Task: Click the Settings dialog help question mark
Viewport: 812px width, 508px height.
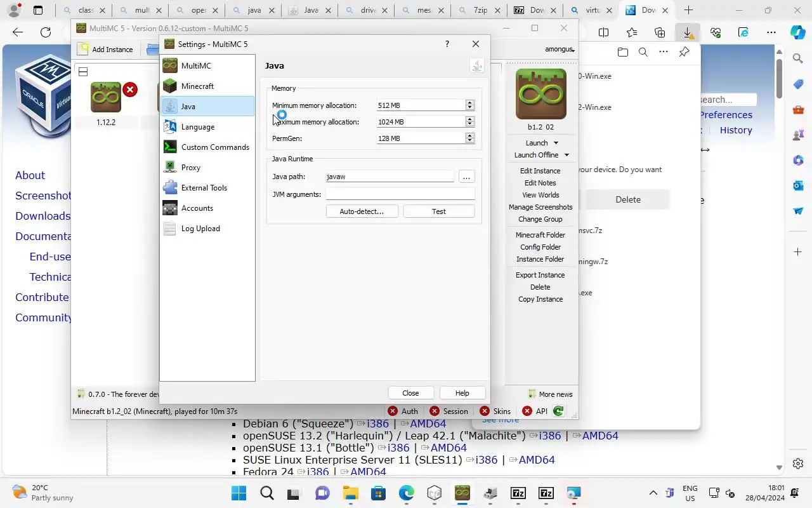Action: [x=447, y=44]
